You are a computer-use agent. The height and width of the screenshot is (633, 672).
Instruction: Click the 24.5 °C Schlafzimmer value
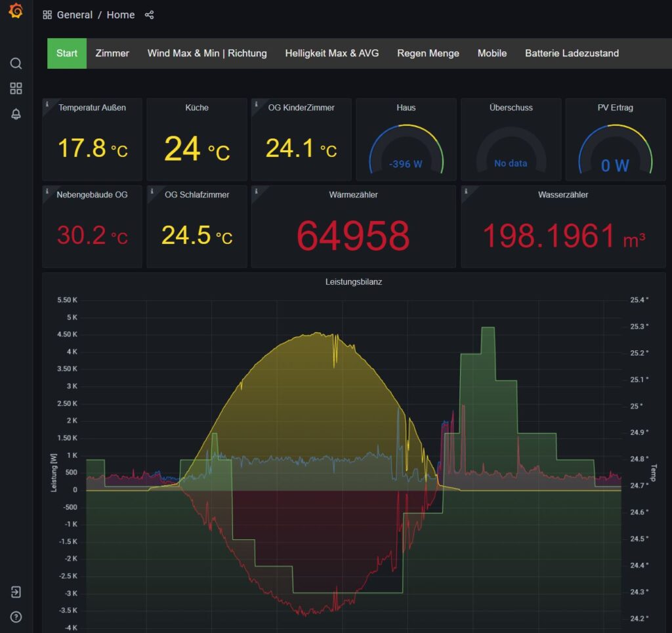point(197,235)
